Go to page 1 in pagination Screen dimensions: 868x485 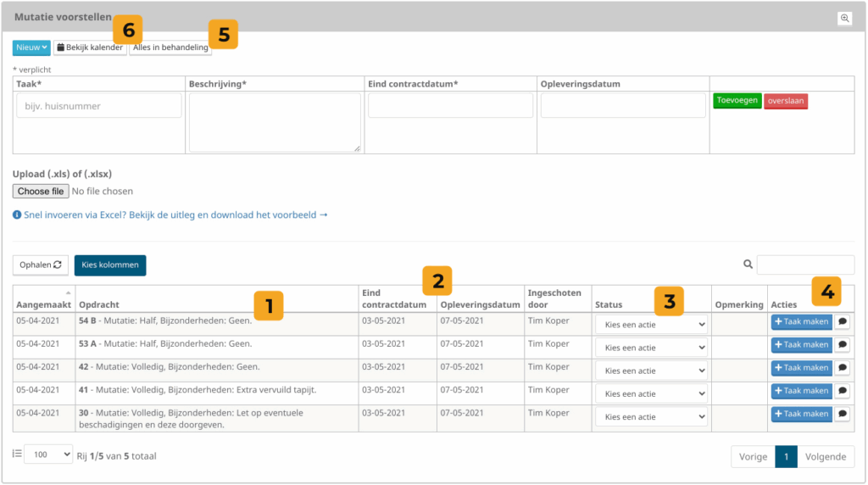(786, 456)
